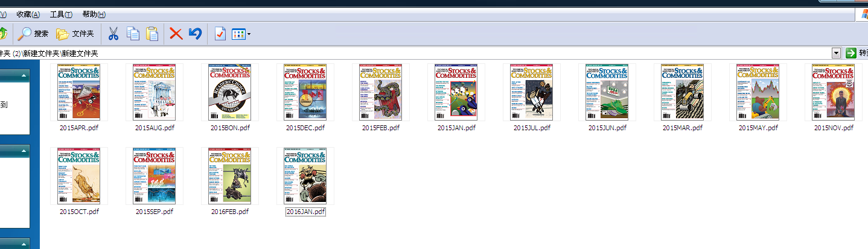The image size is (868, 249).
Task: Select the 2015JUN.pdf cover thumbnail
Action: [x=607, y=92]
